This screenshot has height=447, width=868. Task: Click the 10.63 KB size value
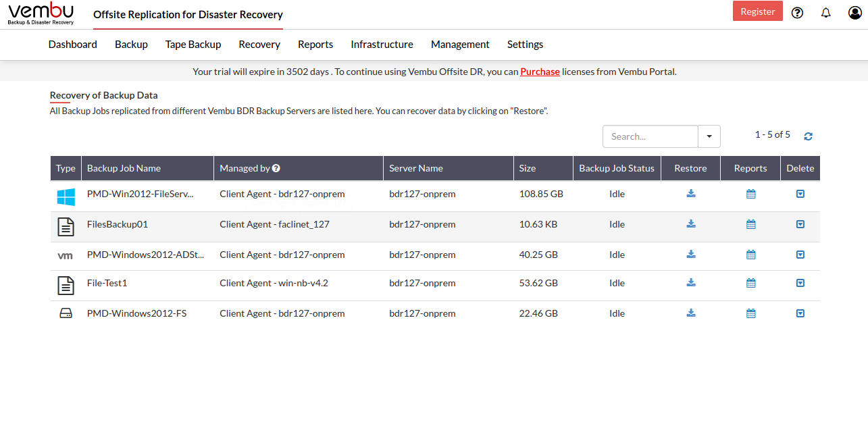pyautogui.click(x=538, y=224)
